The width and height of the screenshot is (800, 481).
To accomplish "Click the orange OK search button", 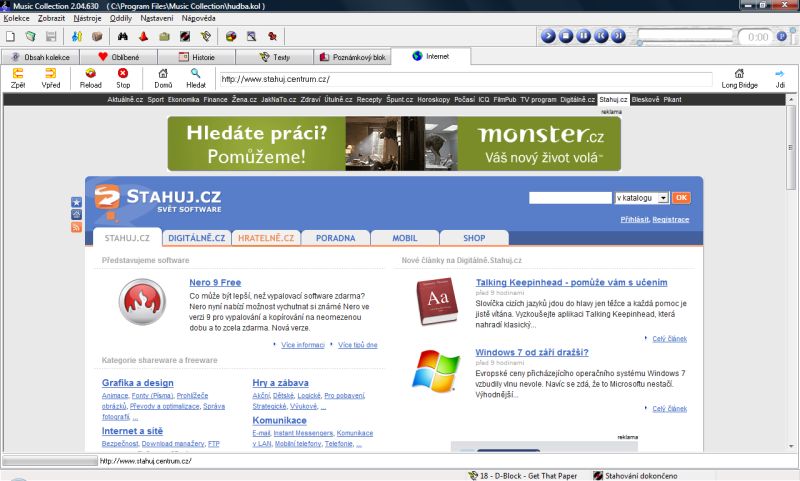I will point(681,198).
